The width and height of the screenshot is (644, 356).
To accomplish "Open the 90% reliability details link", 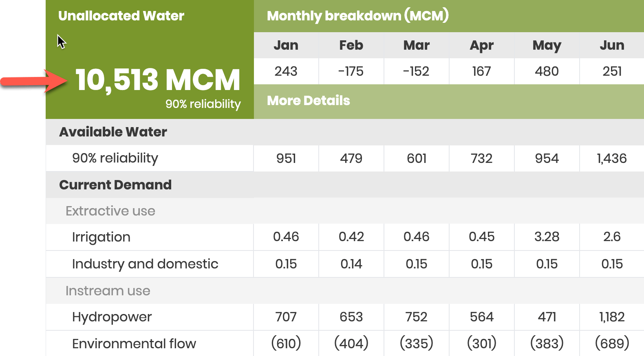I will (x=203, y=104).
